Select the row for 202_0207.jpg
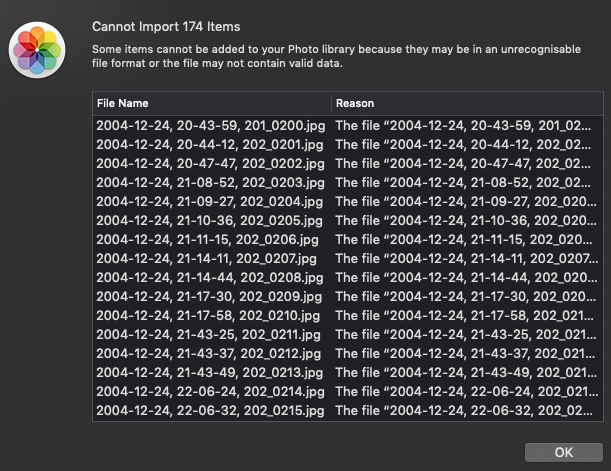 tap(209, 258)
